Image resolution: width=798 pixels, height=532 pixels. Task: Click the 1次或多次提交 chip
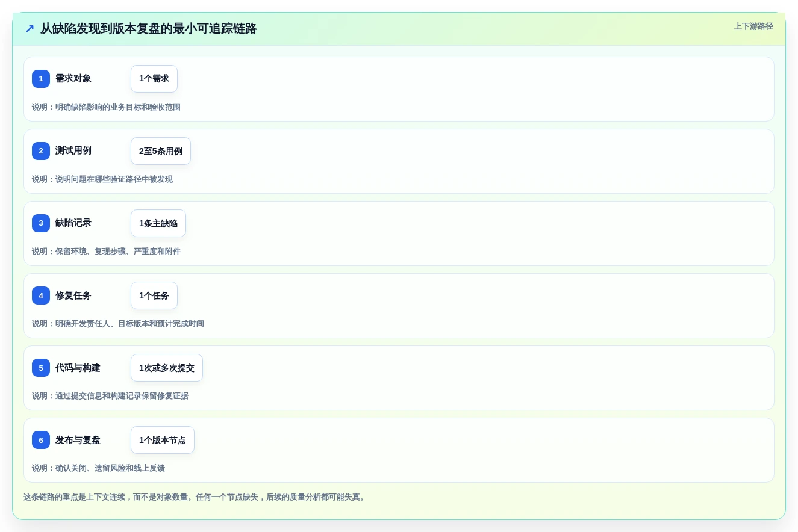167,368
